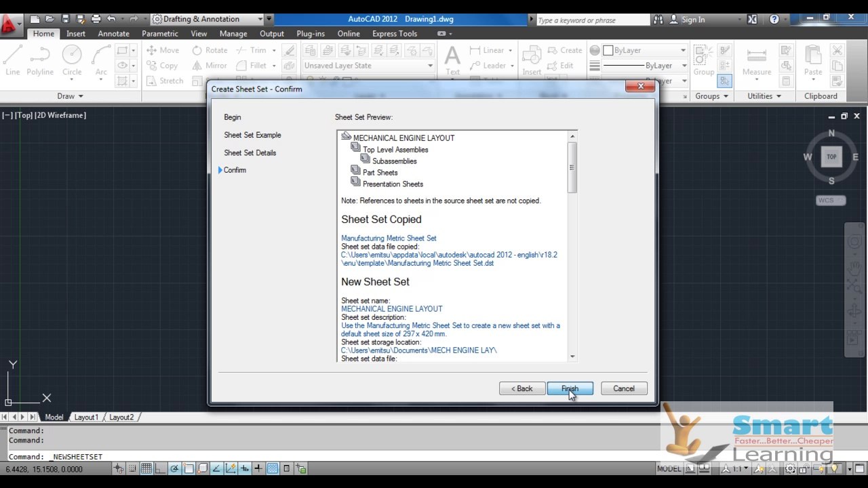Expand the Groups panel
This screenshot has width=868, height=488.
point(711,96)
